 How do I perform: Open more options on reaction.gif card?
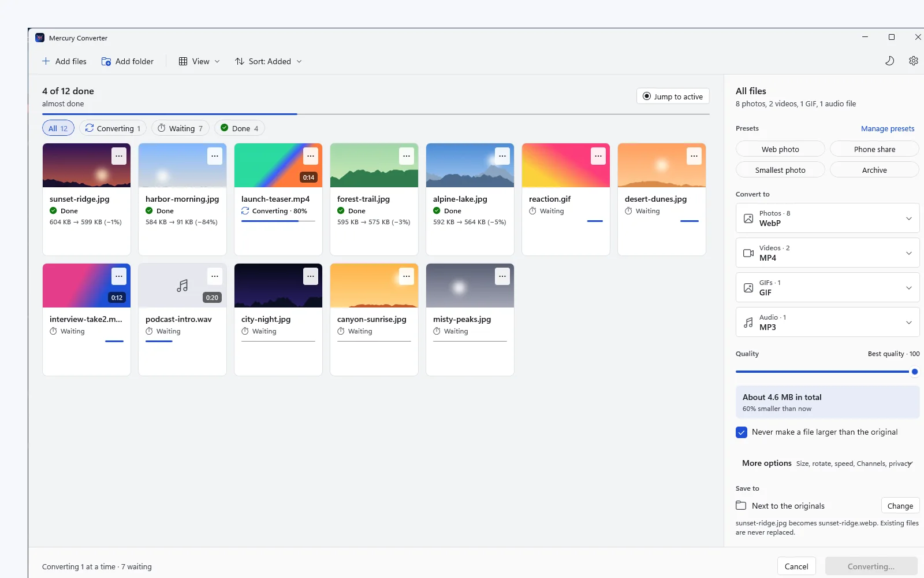pyautogui.click(x=598, y=156)
